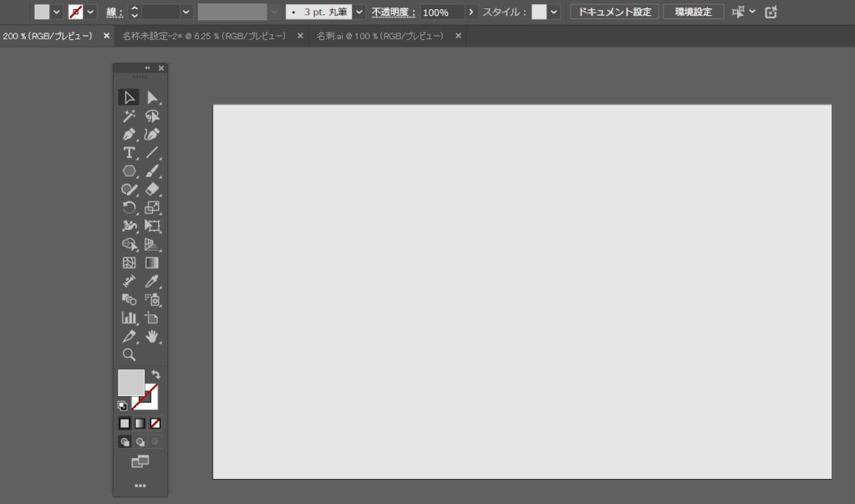Select the Pen tool
Viewport: 855px width, 504px height.
[x=129, y=135]
